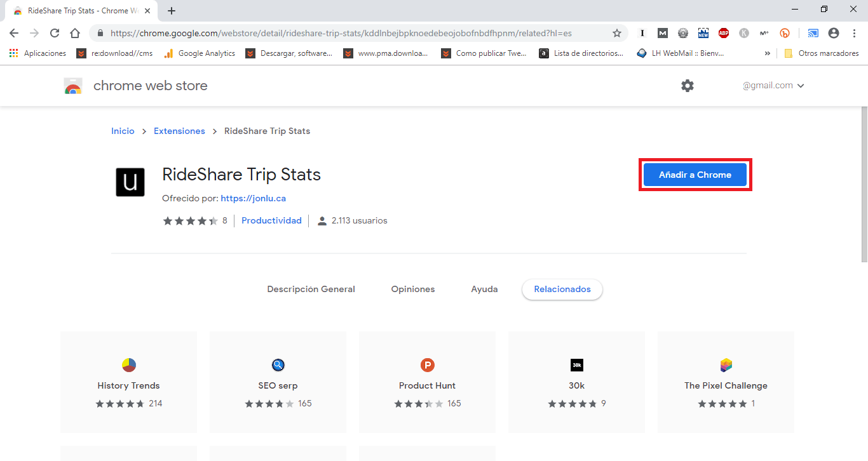Open the Otros marcadores folder
Screen dimensions: 868x461
coord(821,53)
